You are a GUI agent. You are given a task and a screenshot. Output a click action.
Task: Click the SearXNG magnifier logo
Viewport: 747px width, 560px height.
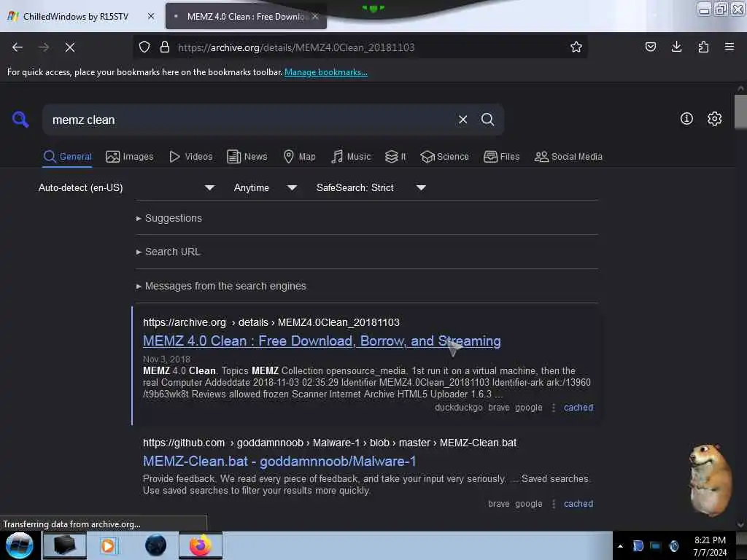point(20,119)
